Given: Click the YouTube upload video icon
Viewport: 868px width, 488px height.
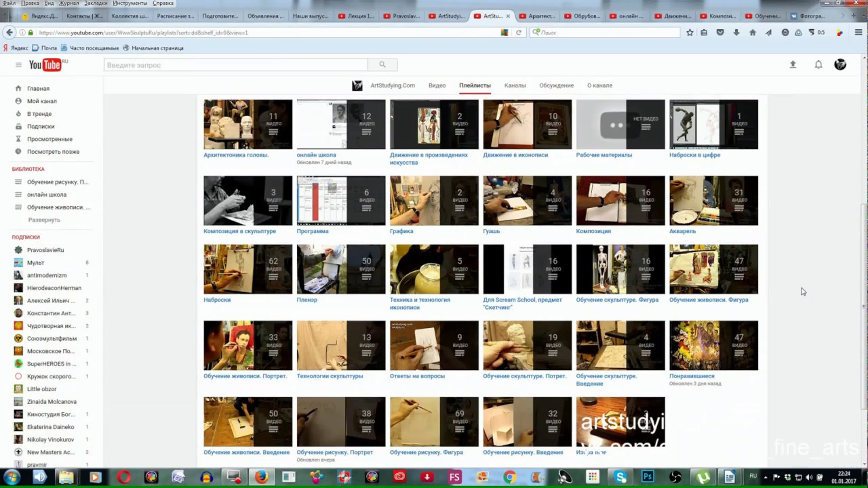Looking at the screenshot, I should pyautogui.click(x=793, y=64).
